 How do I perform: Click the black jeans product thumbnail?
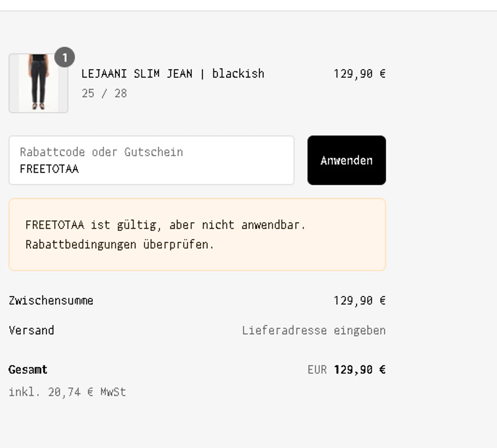[38, 83]
